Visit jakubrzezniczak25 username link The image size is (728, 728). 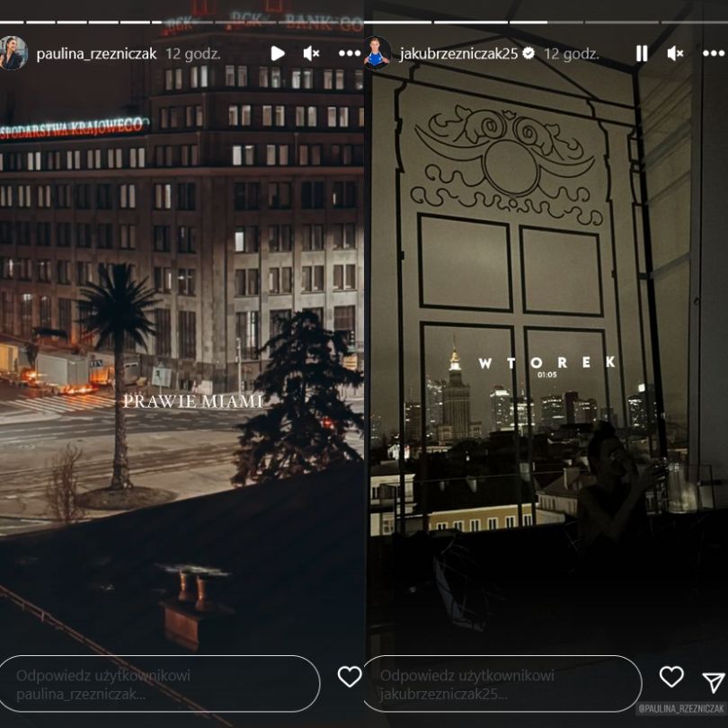[458, 54]
